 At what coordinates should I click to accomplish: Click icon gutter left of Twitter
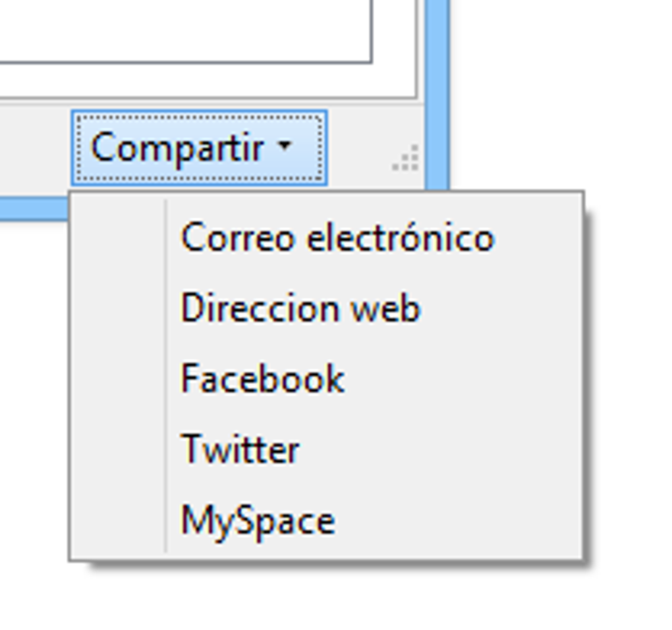119,450
